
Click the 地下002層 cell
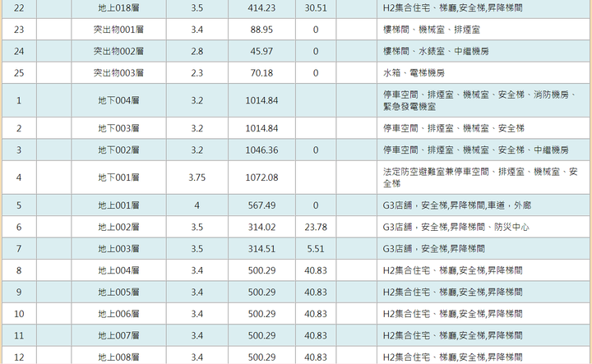pyautogui.click(x=118, y=150)
